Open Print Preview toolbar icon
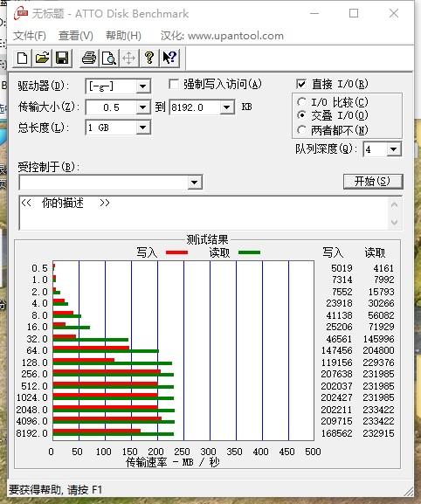The image size is (421, 504). tap(109, 59)
